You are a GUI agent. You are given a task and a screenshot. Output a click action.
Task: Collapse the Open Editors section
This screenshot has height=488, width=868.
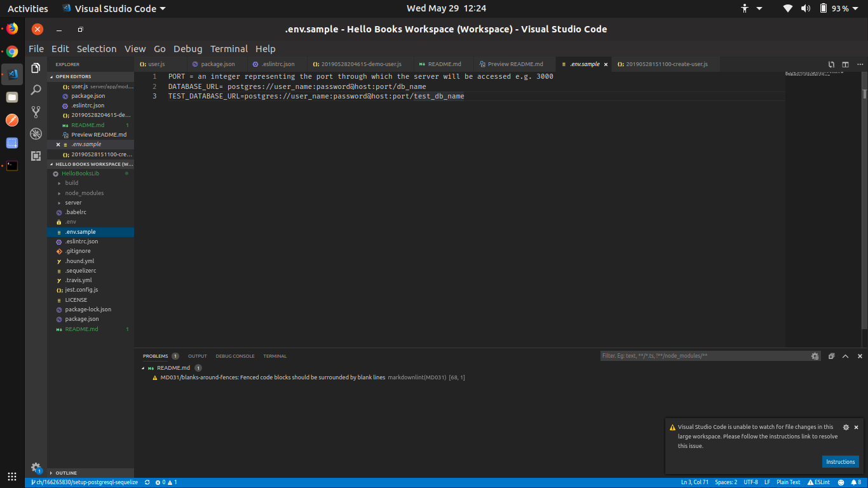(x=90, y=76)
